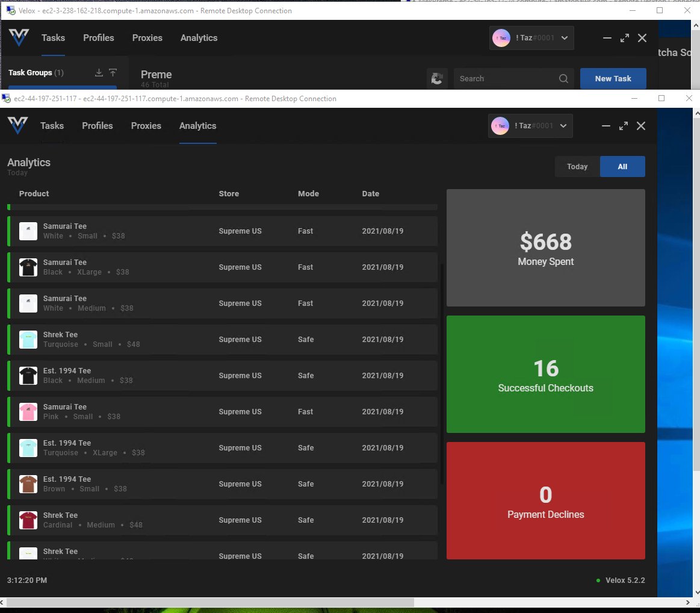700x613 pixels.
Task: Click Safe mode on turquoise Shrek Tee row
Action: coord(306,339)
